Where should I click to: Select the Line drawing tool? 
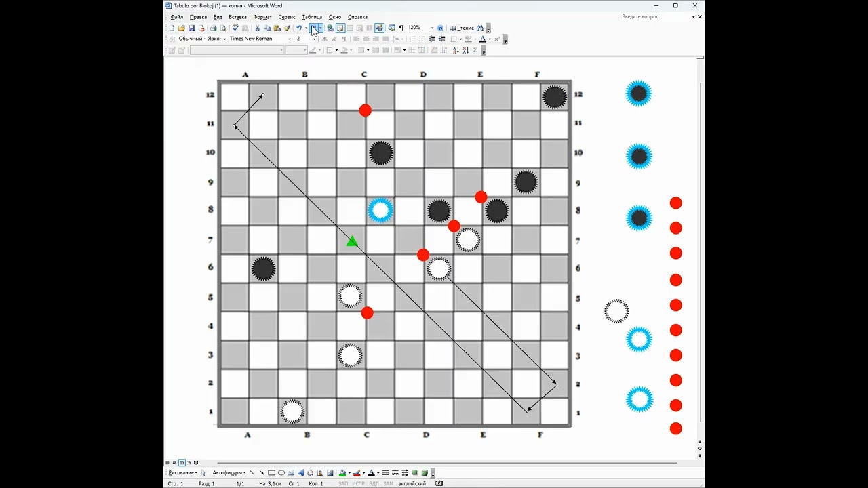[x=252, y=472]
